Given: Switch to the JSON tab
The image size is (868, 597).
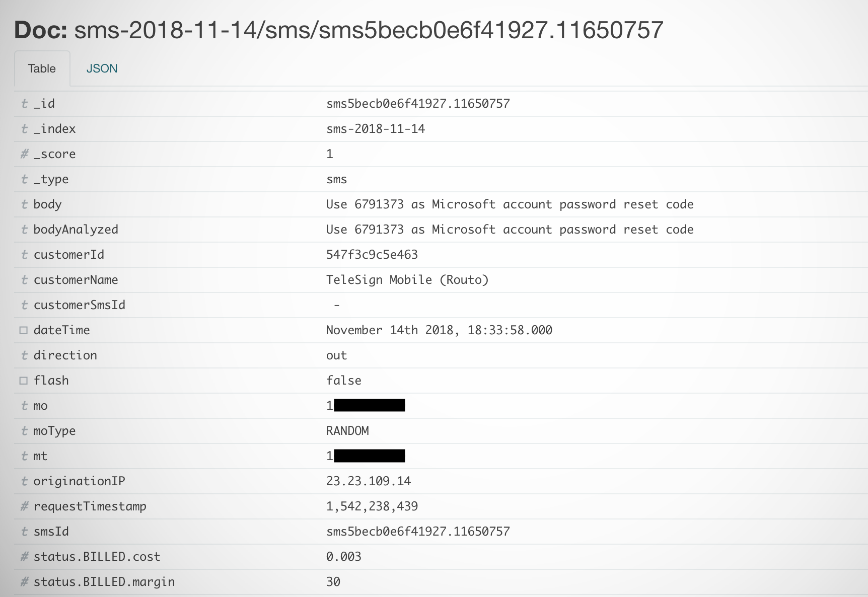Looking at the screenshot, I should click(102, 68).
